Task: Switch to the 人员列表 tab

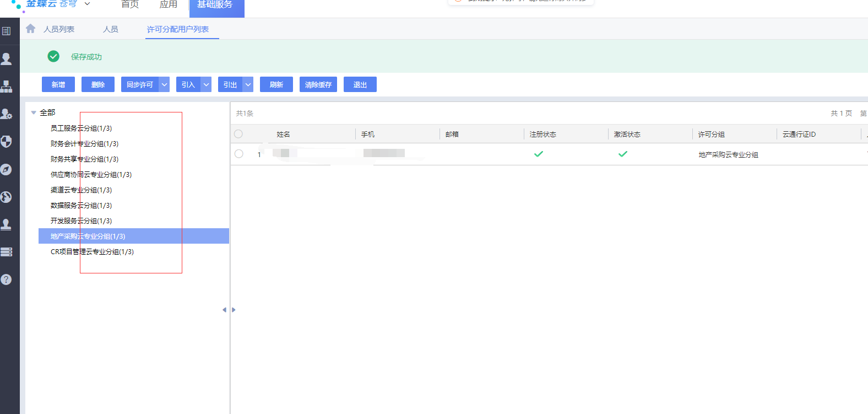Action: (59, 29)
